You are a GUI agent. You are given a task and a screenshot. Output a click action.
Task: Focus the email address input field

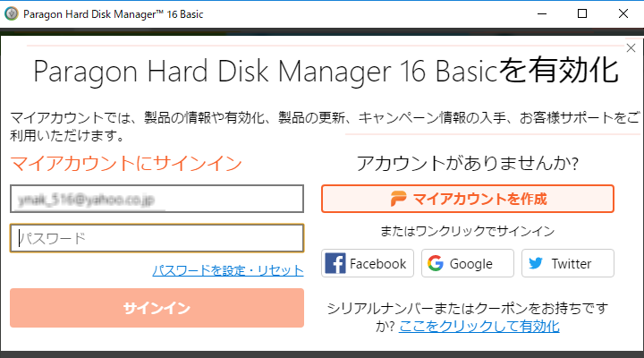click(x=157, y=199)
